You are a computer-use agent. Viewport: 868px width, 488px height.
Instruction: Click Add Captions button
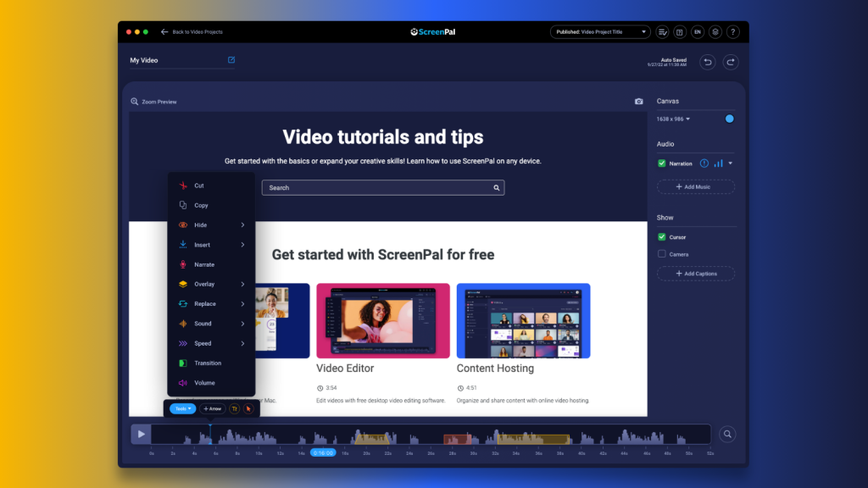(695, 274)
